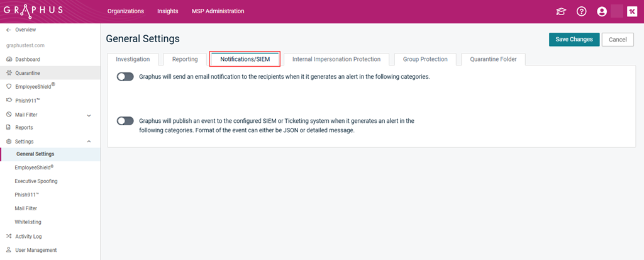
Task: Open the graduation cap training icon
Action: click(x=560, y=11)
